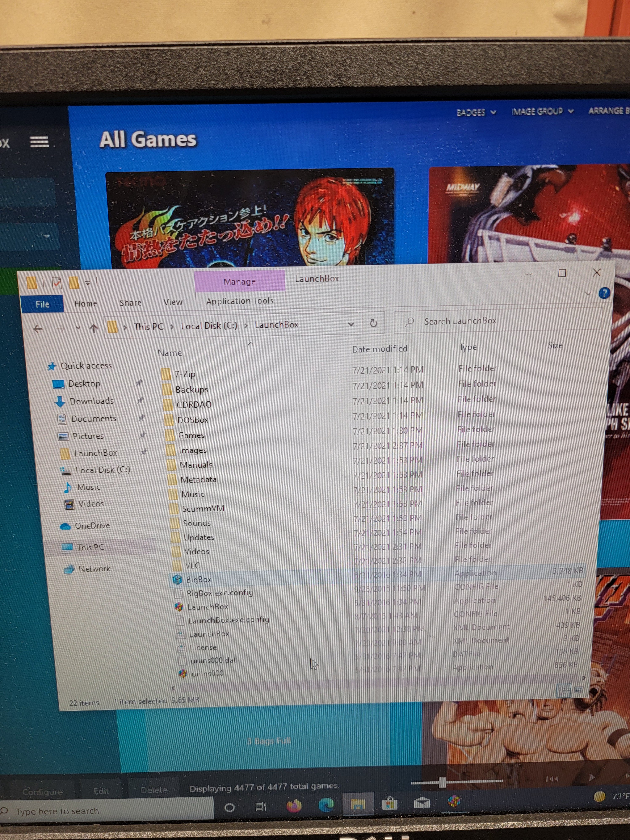Open the LaunchBox hamburger menu icon
The image size is (630, 840).
click(x=39, y=142)
